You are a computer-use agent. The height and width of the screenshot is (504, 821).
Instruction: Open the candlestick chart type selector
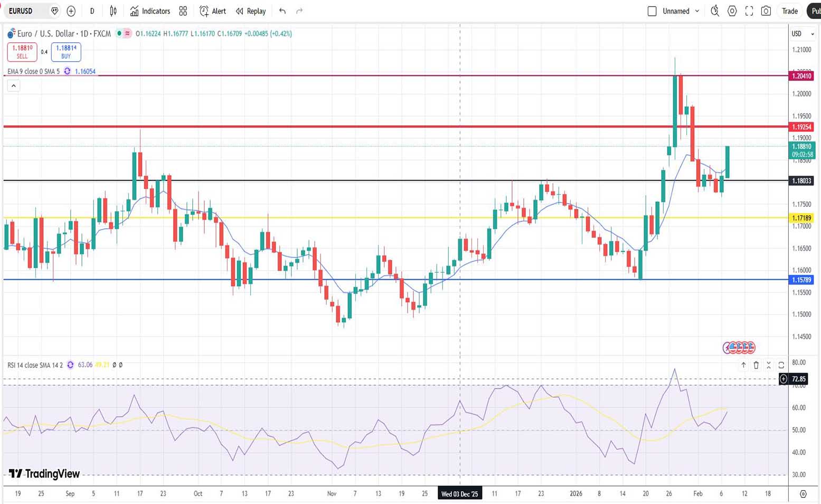[113, 11]
